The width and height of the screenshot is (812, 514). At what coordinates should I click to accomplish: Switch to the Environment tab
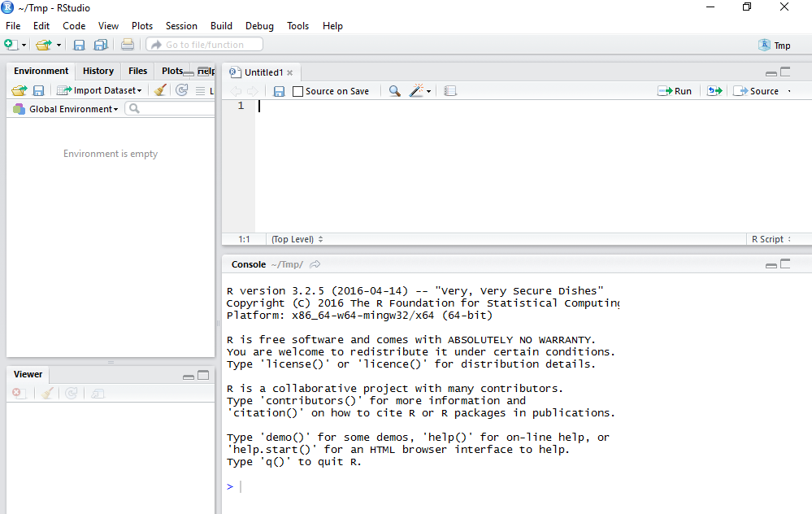41,71
